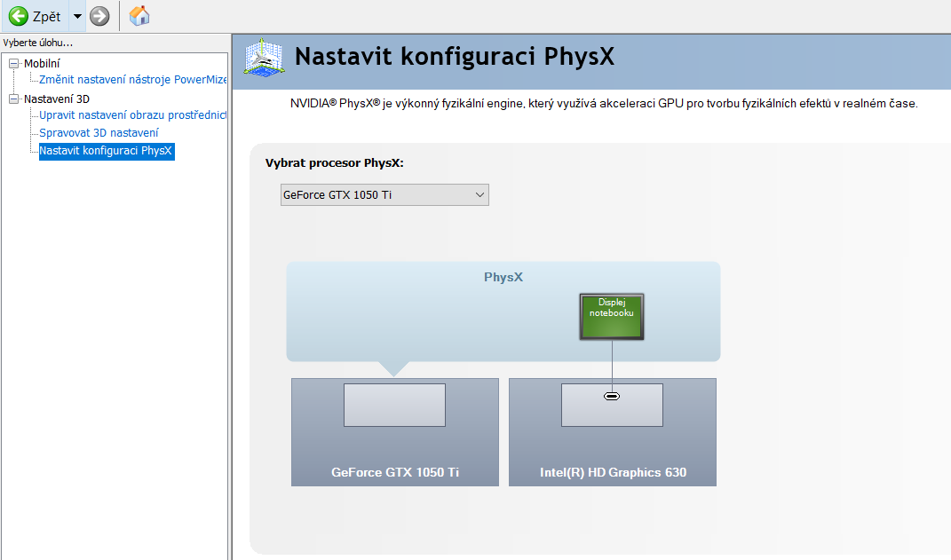Image resolution: width=951 pixels, height=560 pixels.
Task: Click the PhysX title in light-blue panel
Action: click(503, 277)
